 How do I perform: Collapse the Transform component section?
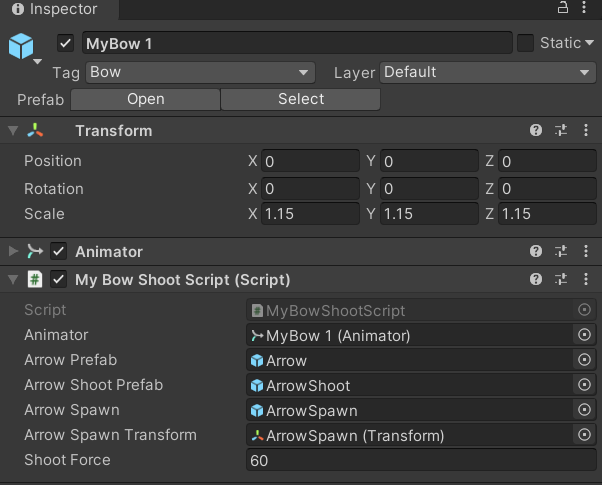click(x=13, y=131)
